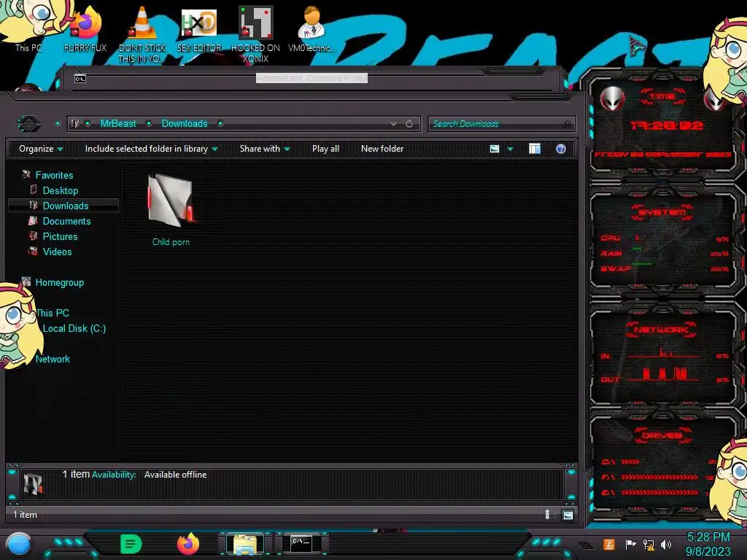Click the volume speaker tray icon
Image resolution: width=747 pixels, height=560 pixels.
[x=666, y=544]
